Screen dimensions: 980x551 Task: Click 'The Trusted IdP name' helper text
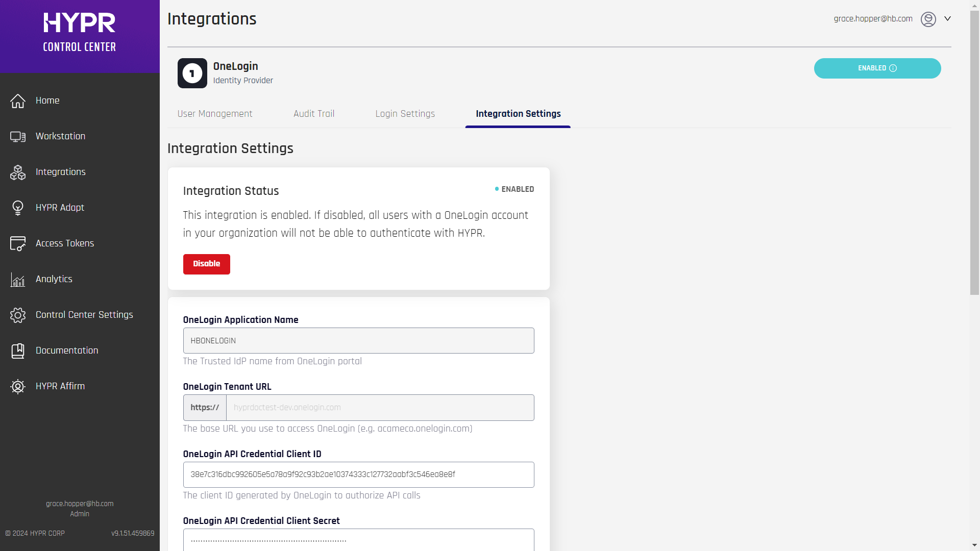(273, 362)
